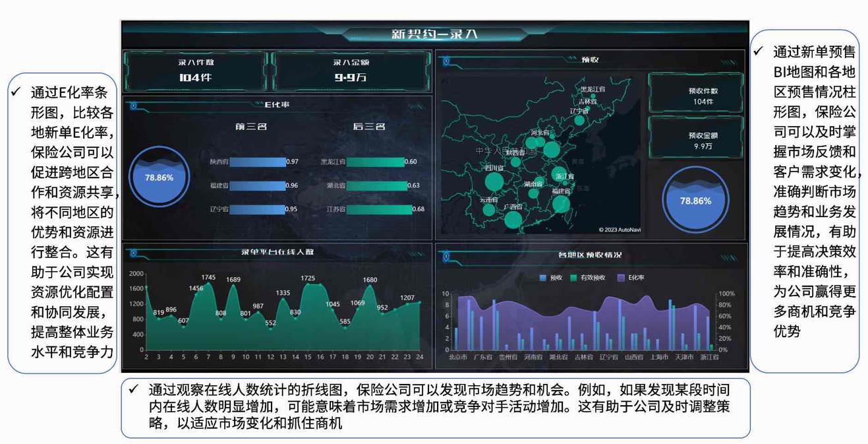This screenshot has height=444, width=868.
Task: Click the 1725 data point on line chart
Action: click(x=308, y=285)
